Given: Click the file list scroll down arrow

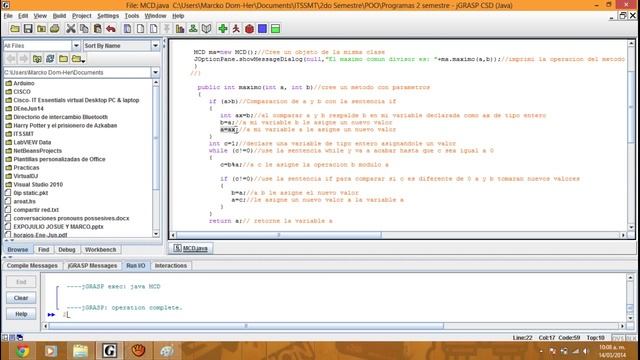Looking at the screenshot, I should pos(156,234).
